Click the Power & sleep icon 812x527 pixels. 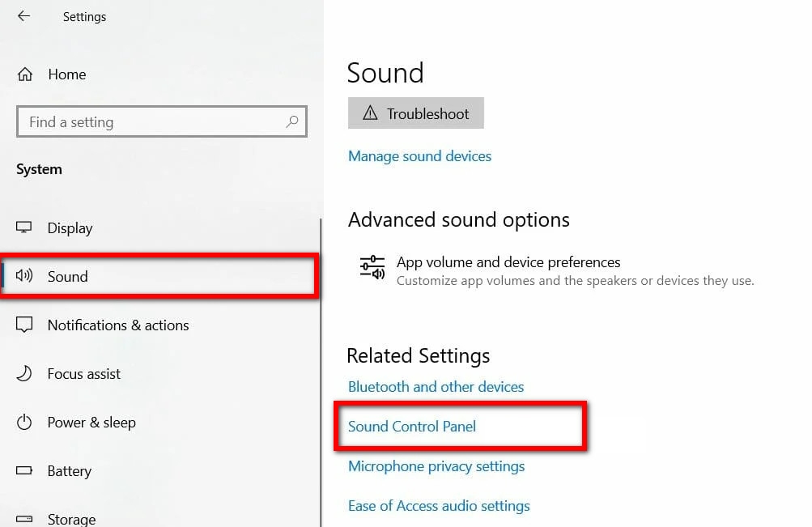pos(24,422)
